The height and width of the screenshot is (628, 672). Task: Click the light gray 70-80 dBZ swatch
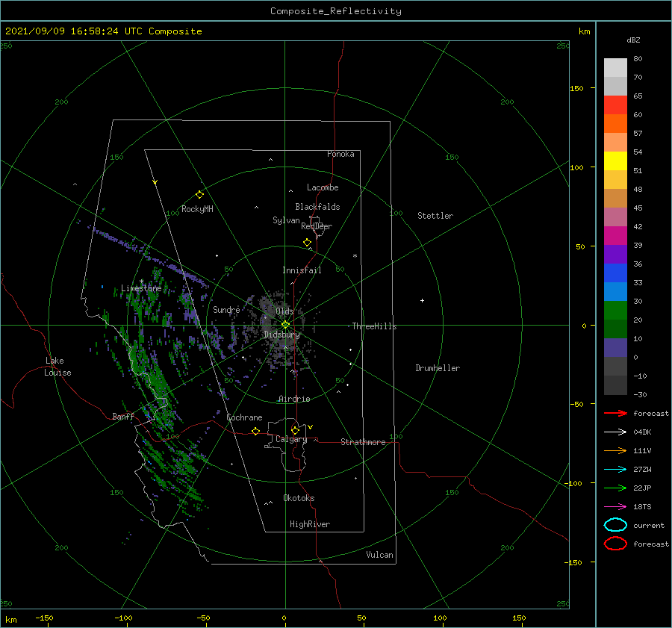(615, 67)
